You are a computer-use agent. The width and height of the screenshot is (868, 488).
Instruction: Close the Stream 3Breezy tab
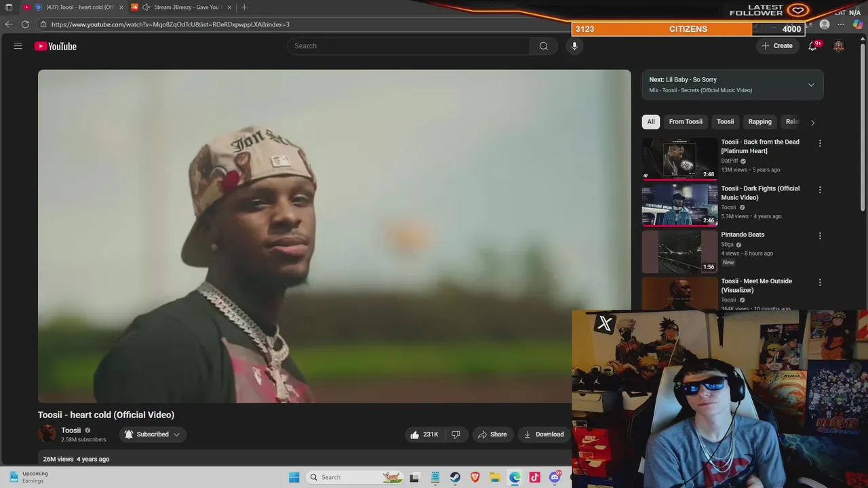pyautogui.click(x=229, y=7)
